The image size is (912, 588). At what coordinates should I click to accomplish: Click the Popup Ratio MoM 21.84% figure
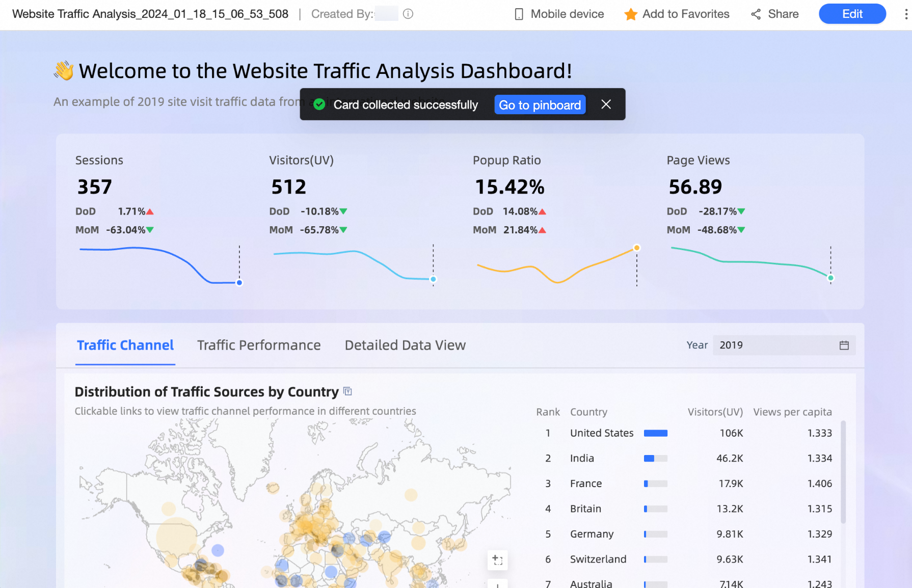pos(520,230)
